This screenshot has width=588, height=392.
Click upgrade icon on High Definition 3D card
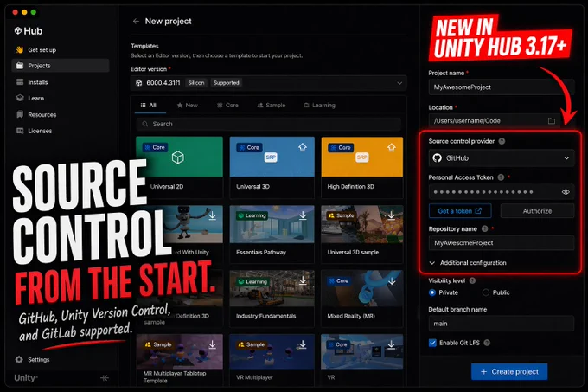pyautogui.click(x=392, y=147)
